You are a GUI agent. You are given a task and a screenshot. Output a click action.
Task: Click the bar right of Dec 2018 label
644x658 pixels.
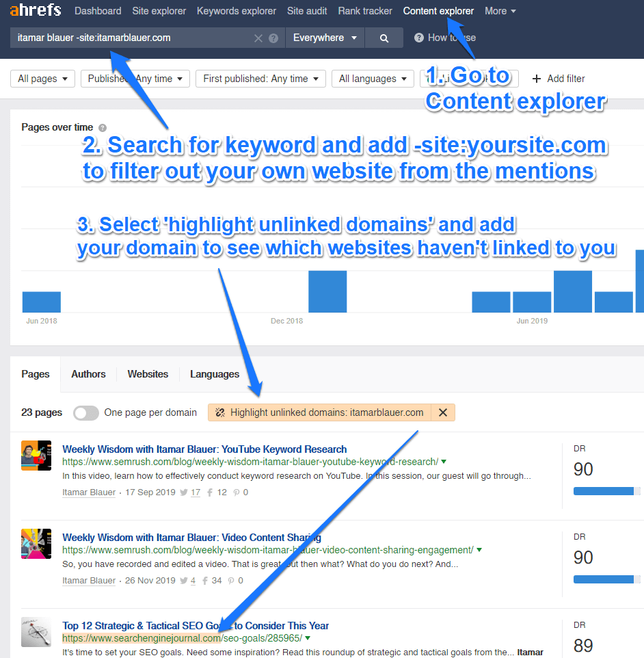(x=327, y=291)
